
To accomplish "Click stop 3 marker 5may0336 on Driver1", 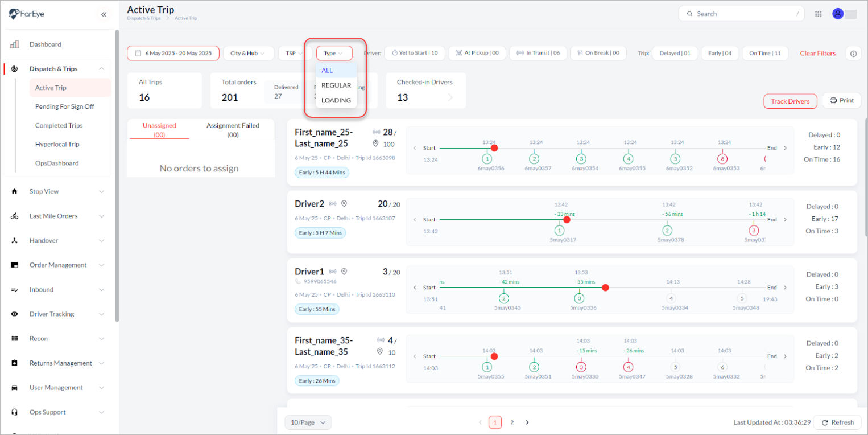I will 579,298.
